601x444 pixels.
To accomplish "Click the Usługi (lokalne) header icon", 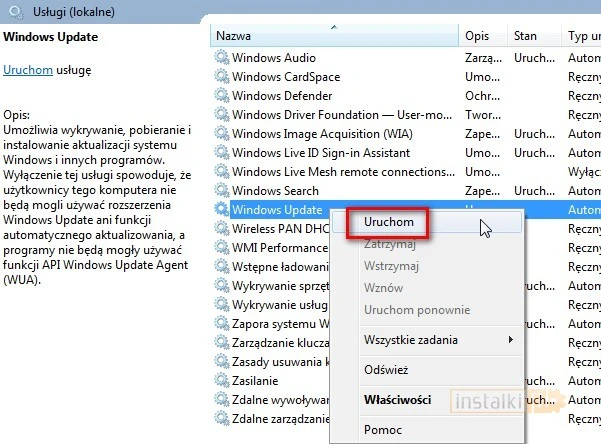I will [16, 12].
